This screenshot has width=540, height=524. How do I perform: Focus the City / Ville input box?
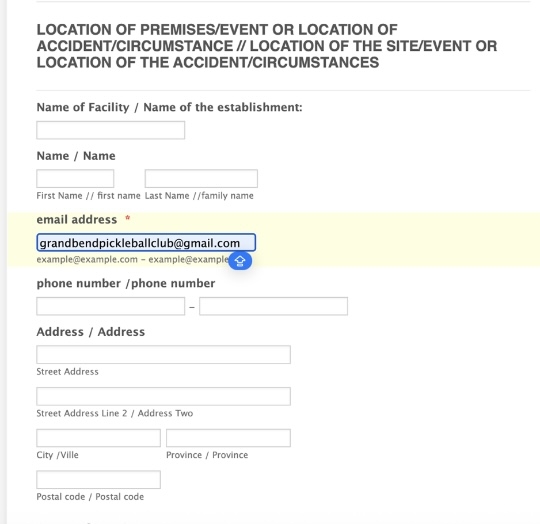point(98,438)
